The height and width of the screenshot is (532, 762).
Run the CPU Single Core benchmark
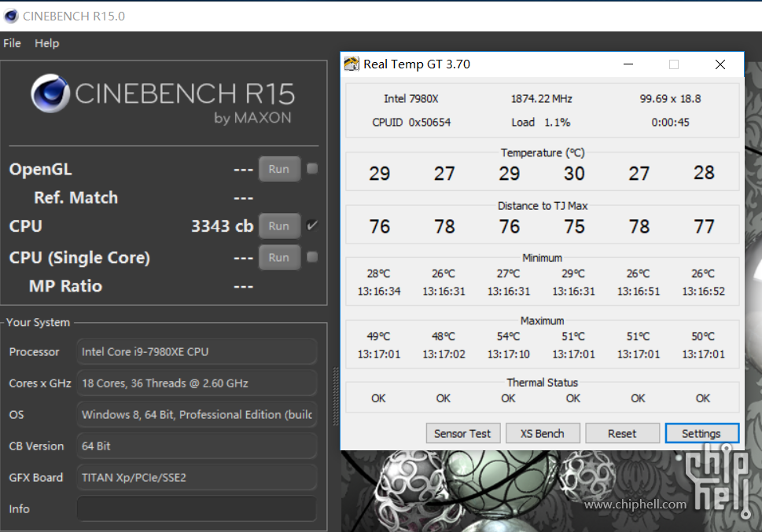pyautogui.click(x=279, y=258)
